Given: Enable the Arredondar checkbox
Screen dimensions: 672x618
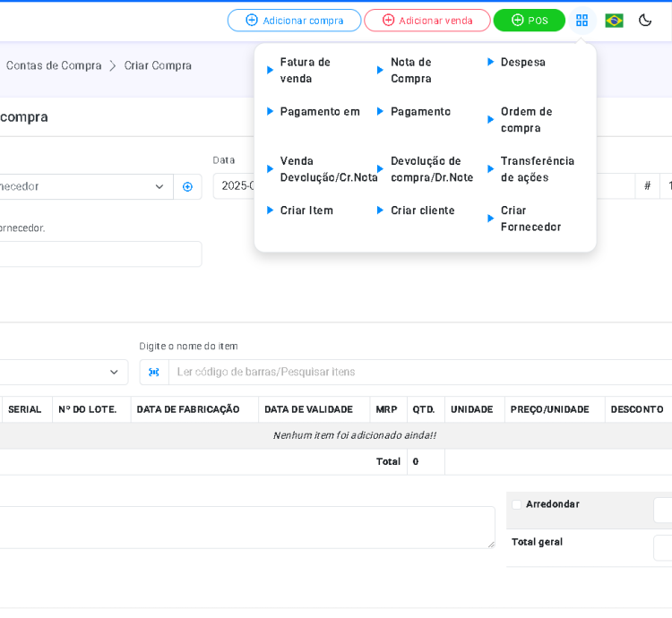Looking at the screenshot, I should pos(516,504).
